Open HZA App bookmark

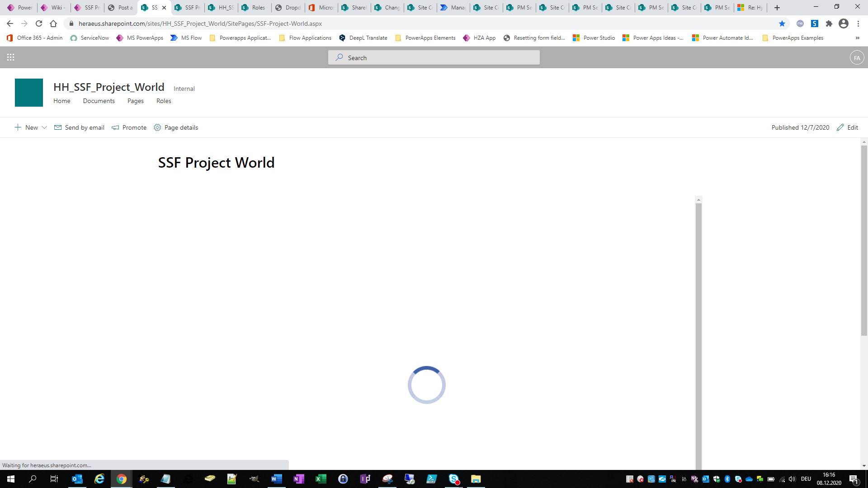tap(480, 38)
